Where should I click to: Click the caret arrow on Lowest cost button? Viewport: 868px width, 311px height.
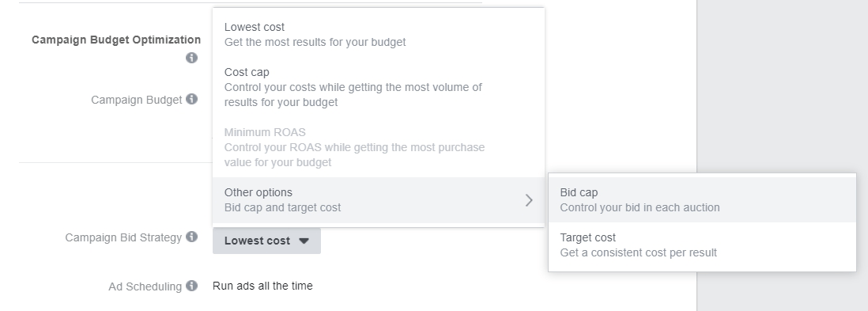tap(304, 241)
